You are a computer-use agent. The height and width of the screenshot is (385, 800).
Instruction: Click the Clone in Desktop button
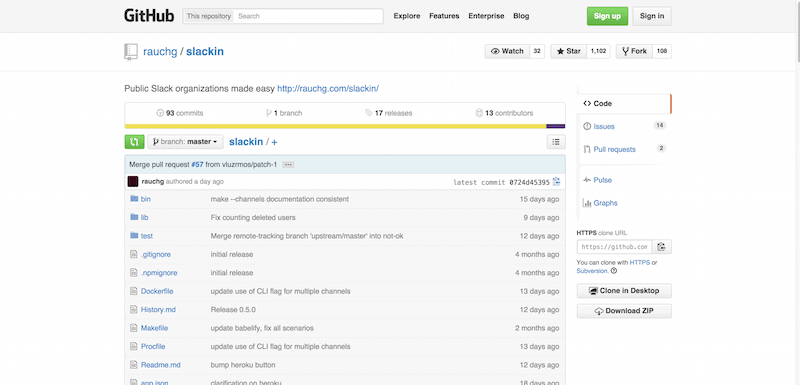[624, 291]
